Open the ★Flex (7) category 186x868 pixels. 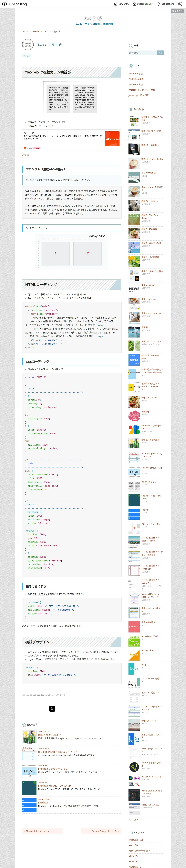pos(133,856)
